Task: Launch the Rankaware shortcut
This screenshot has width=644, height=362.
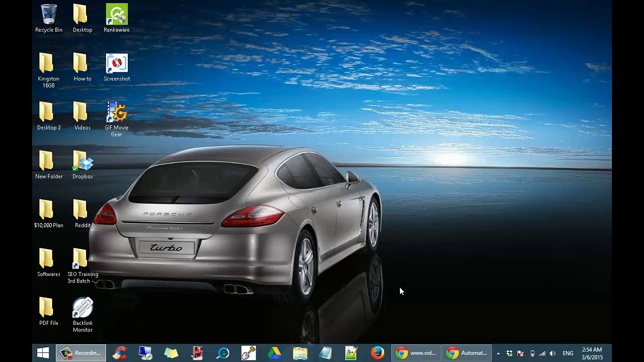Action: click(x=117, y=19)
